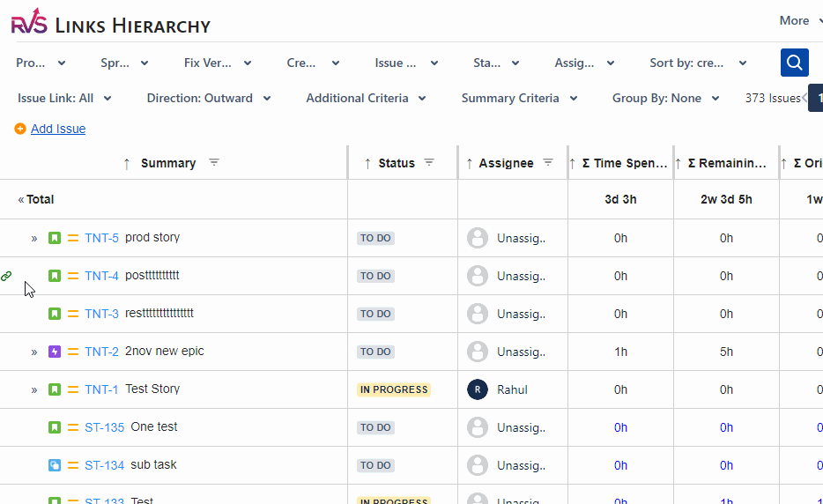Screen dimensions: 823x504
Task: Open the Direction: Outward dropdown
Action: (209, 98)
